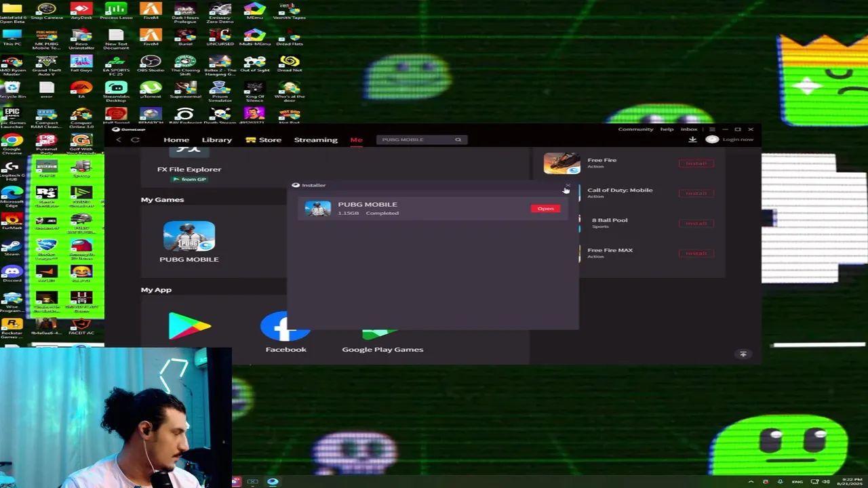Install Free Fire MAX
The width and height of the screenshot is (868, 488).
(x=696, y=253)
